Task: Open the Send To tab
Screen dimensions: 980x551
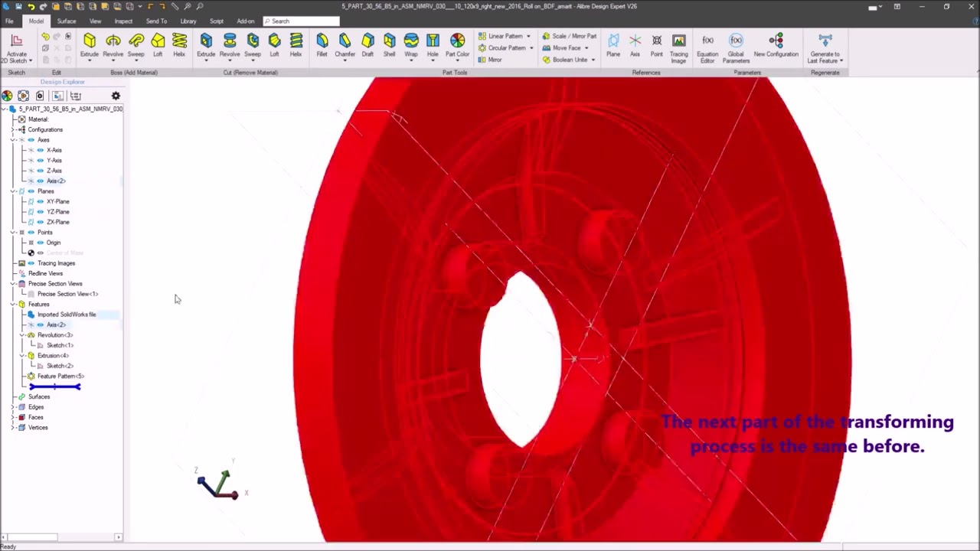Action: [156, 21]
